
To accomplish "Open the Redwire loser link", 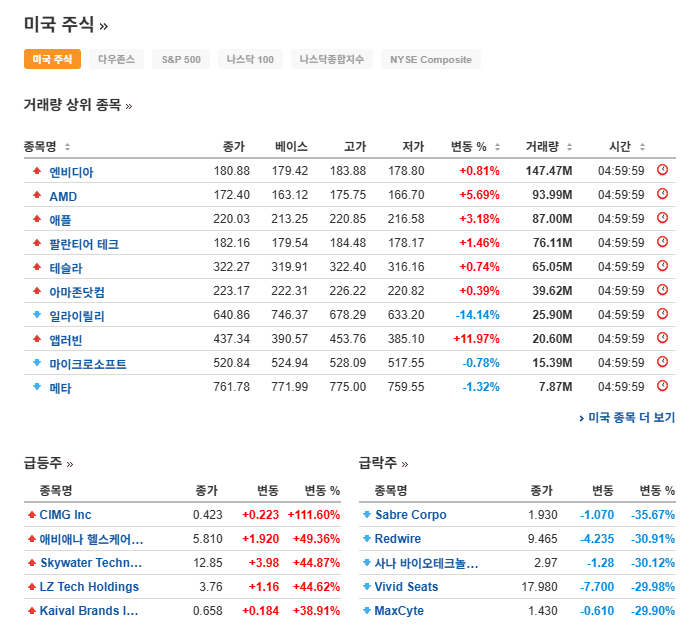I will (x=398, y=539).
